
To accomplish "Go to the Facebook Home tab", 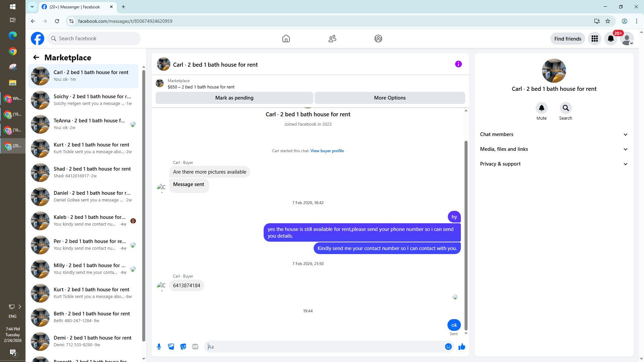I will pyautogui.click(x=286, y=39).
